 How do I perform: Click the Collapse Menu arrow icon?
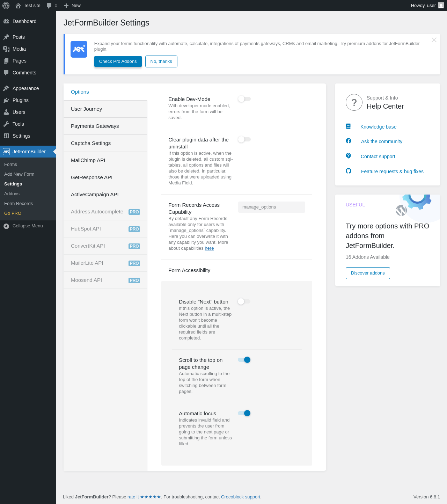click(x=6, y=226)
